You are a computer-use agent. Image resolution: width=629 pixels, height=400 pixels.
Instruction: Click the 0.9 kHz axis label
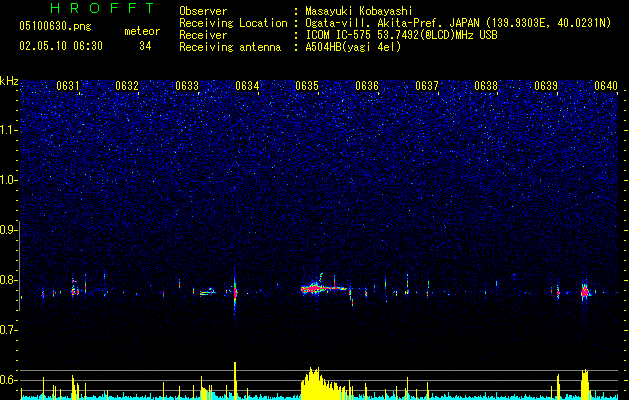[9, 230]
